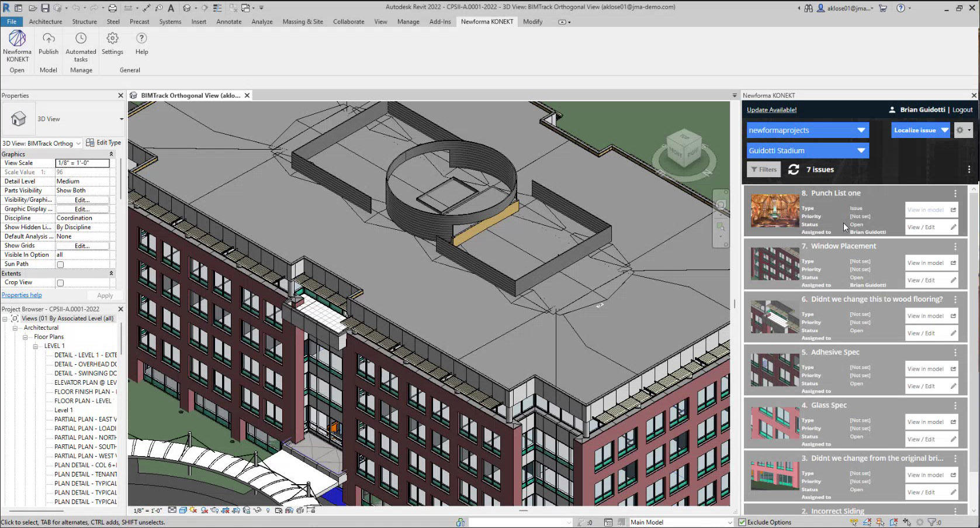Open the Main Model design option dropdown
Viewport: 980px width, 528px height.
681,522
